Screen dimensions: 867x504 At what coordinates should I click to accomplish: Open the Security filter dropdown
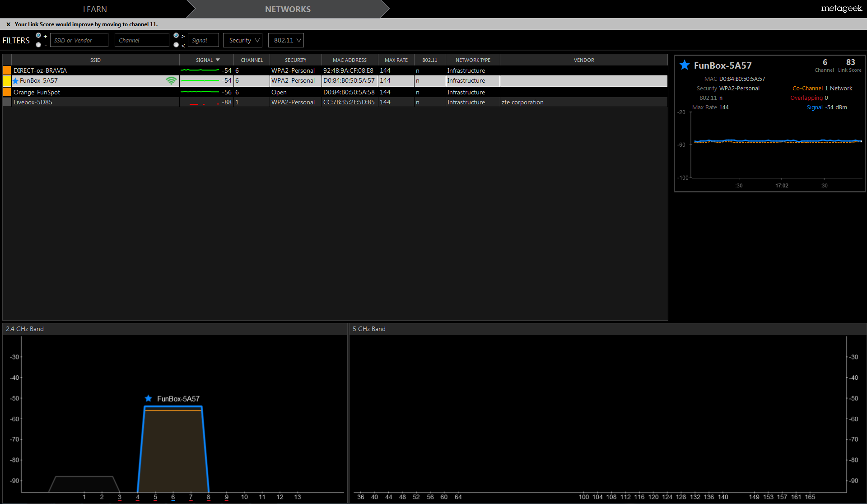coord(242,40)
